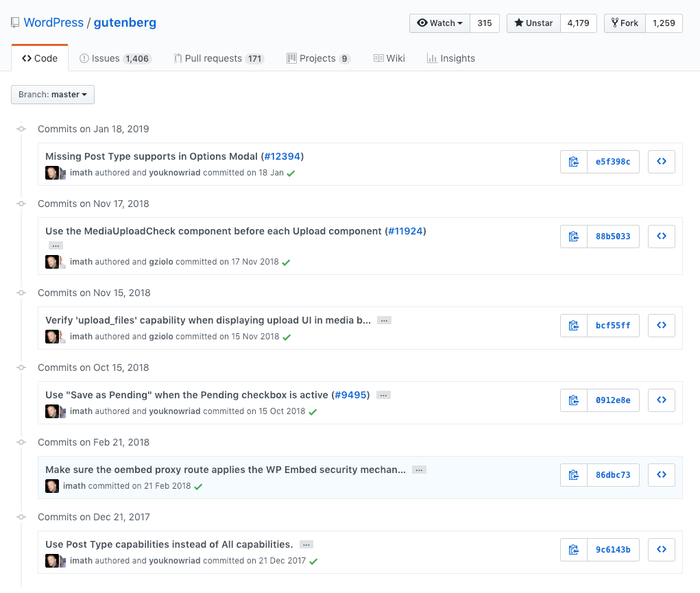The height and width of the screenshot is (593, 700).
Task: Click imath avatar on Missing Post Type commit
Action: [x=52, y=173]
